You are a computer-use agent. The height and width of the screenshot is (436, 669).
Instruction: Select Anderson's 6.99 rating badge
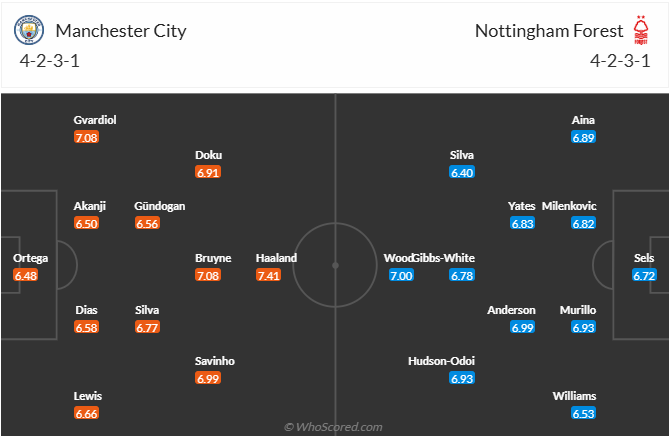pyautogui.click(x=523, y=327)
